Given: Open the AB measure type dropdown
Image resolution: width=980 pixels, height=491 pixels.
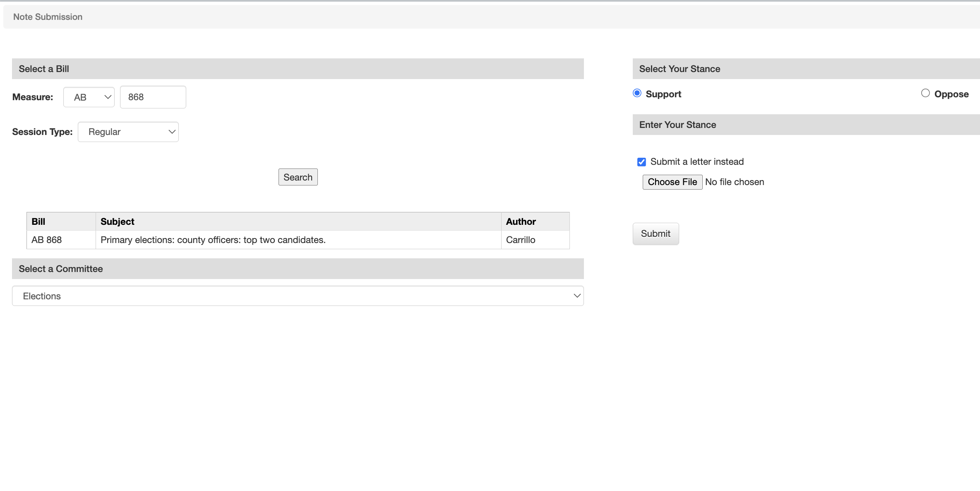Looking at the screenshot, I should [89, 97].
